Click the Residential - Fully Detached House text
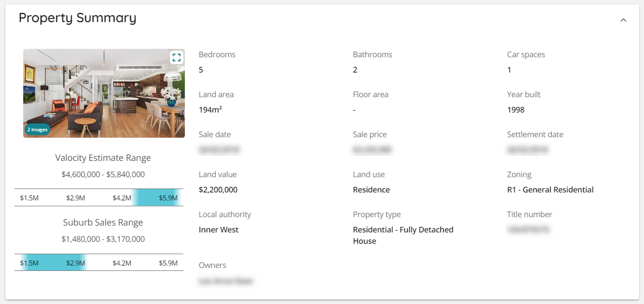The image size is (644, 304). 403,235
